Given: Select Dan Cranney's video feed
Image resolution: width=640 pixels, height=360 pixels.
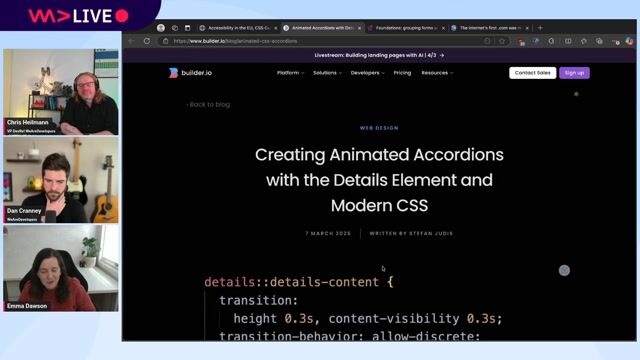Looking at the screenshot, I should pyautogui.click(x=61, y=180).
